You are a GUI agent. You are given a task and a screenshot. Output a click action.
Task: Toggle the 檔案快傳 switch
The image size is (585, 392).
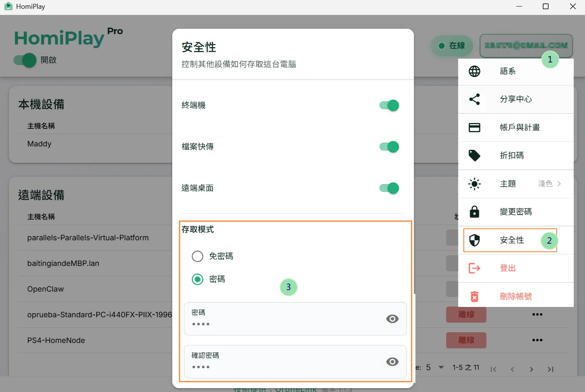[389, 147]
